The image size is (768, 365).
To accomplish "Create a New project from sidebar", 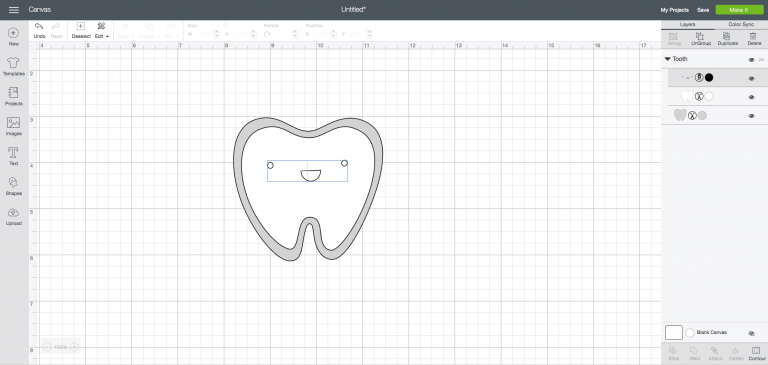I will pyautogui.click(x=14, y=37).
